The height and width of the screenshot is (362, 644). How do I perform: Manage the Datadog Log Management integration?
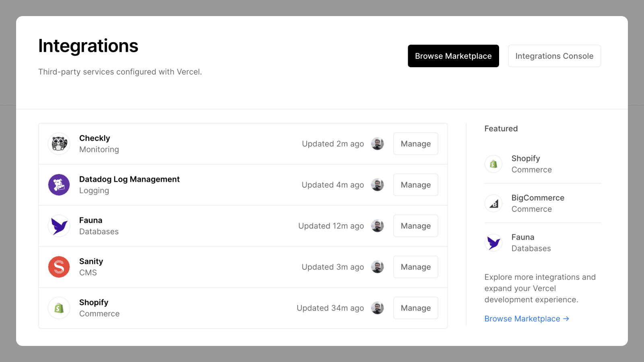pyautogui.click(x=415, y=185)
